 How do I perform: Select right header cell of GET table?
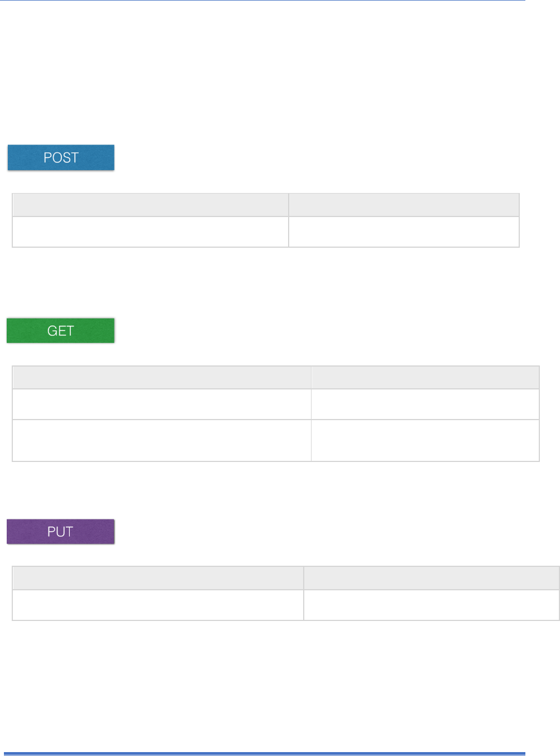[425, 377]
